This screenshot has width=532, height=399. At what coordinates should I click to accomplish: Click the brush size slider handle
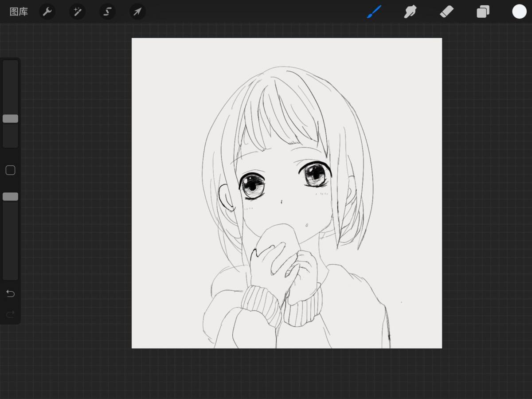point(10,119)
